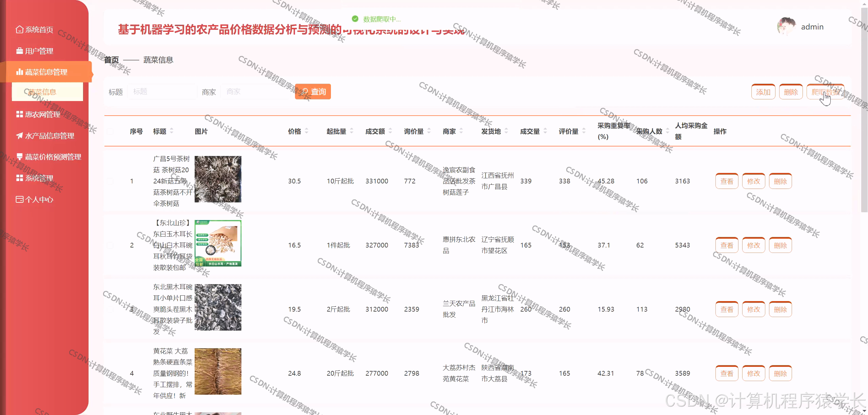This screenshot has height=415, width=868.
Task: Click the paper plane icon of 水产品信息管理
Action: pyautogui.click(x=20, y=136)
